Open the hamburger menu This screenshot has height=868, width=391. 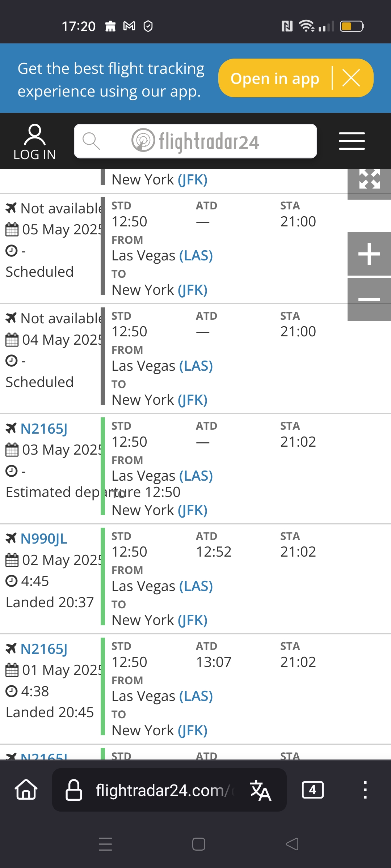pos(352,141)
